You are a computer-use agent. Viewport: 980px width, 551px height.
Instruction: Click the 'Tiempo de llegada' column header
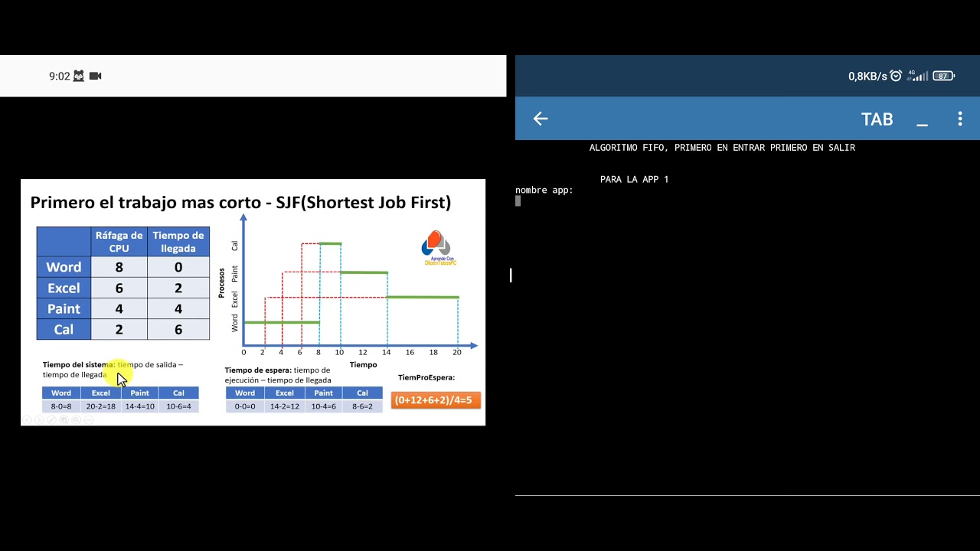178,241
